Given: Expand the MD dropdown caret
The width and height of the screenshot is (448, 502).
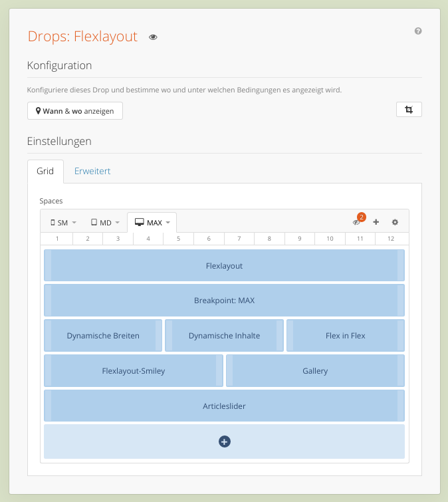Looking at the screenshot, I should (x=117, y=223).
